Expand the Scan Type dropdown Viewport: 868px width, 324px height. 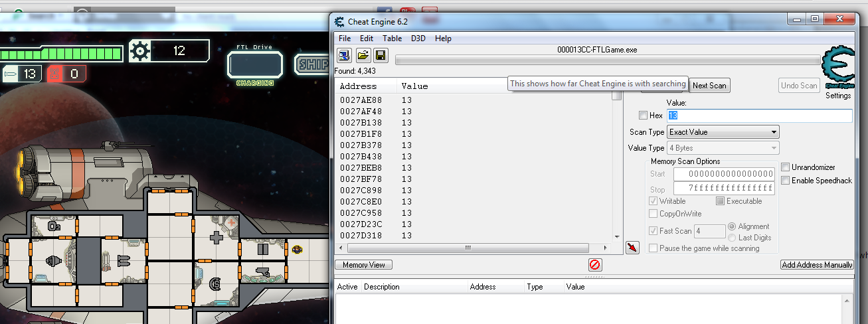[723, 132]
